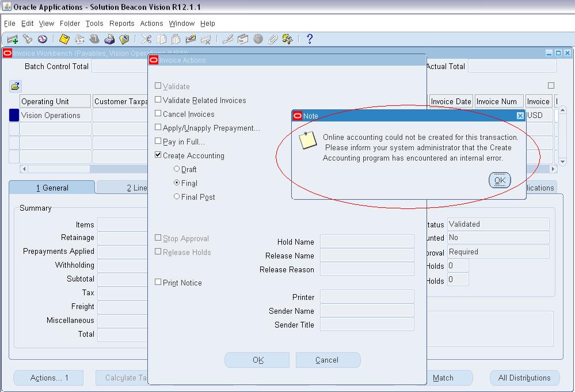This screenshot has width=575, height=392.
Task: Check the Print Notice checkbox
Action: 158,283
